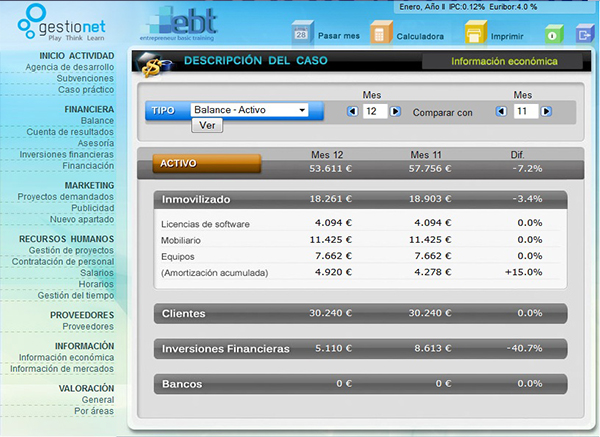The width and height of the screenshot is (600, 437).
Task: Click the gestionet logo
Action: click(x=61, y=23)
